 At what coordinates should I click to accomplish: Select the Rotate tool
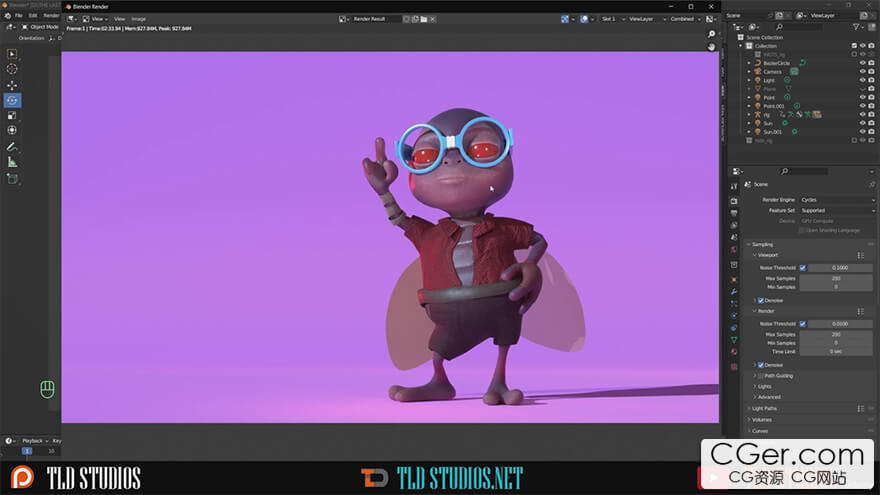12,100
